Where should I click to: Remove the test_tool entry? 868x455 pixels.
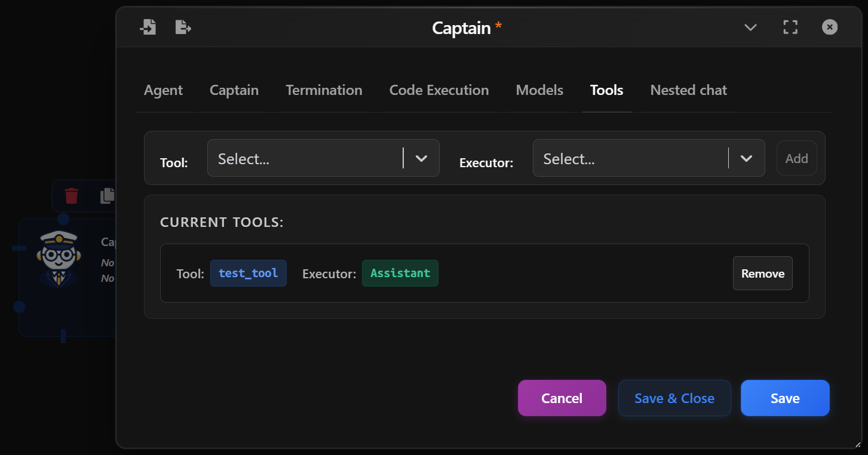point(762,273)
